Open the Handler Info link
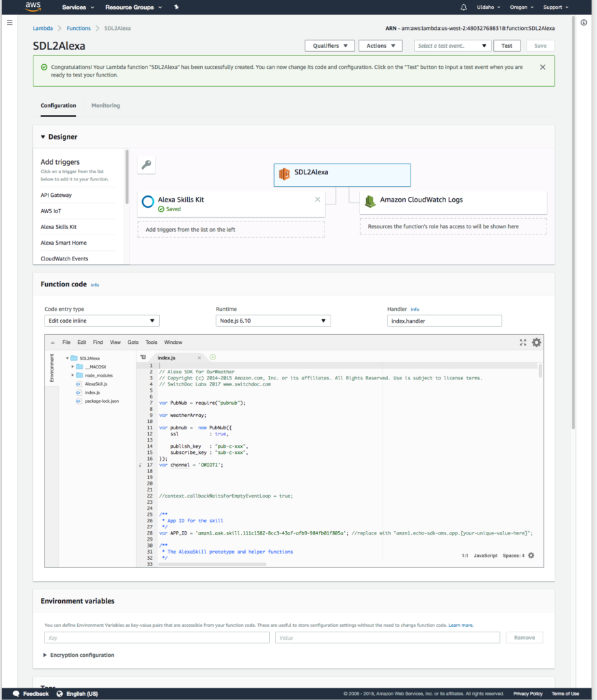Viewport: 597px width, 700px height. pos(415,310)
